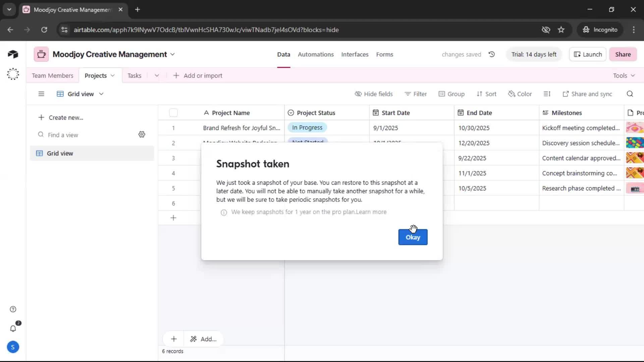
Task: Click the Filter toolbar option
Action: [x=416, y=94]
